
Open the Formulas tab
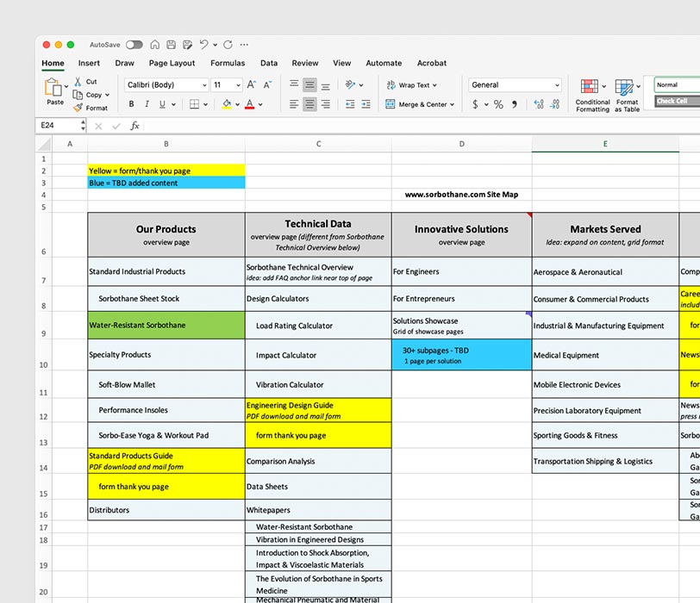228,63
